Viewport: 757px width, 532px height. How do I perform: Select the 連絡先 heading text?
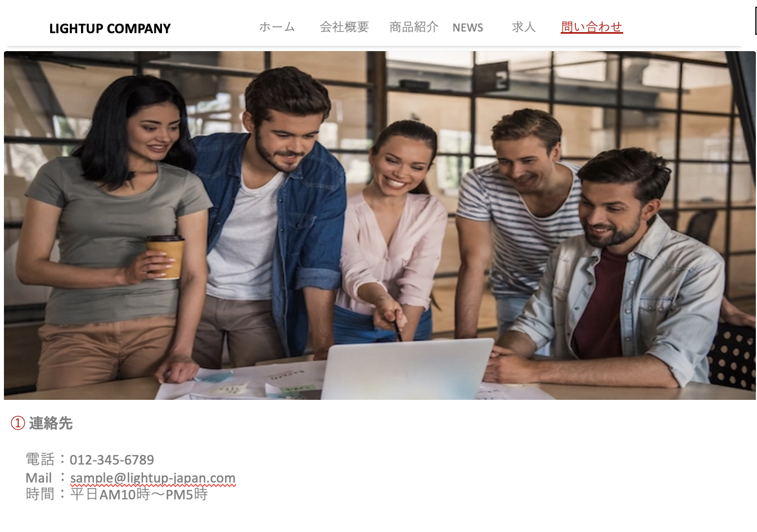[51, 423]
